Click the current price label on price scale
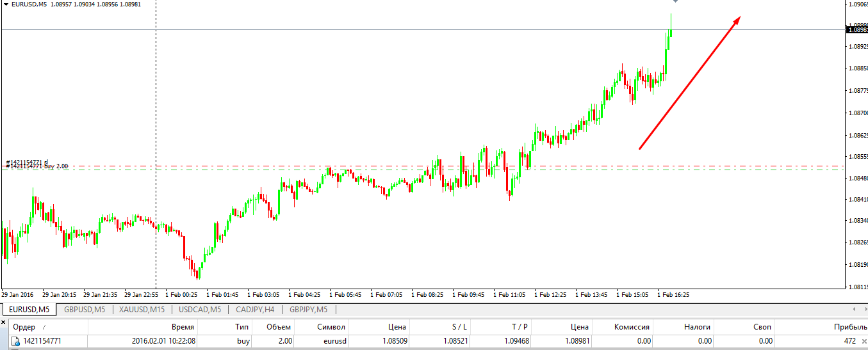Screen dimensions: 868x350 856,29
